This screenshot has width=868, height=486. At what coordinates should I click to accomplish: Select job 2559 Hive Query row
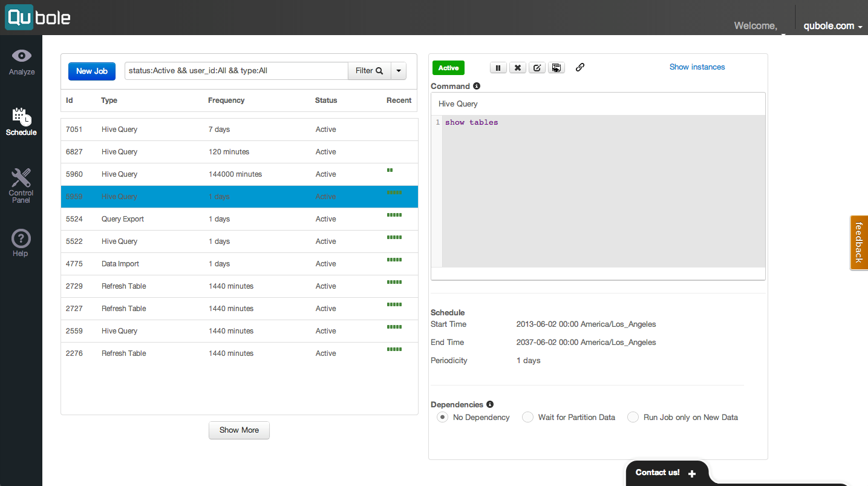click(240, 331)
